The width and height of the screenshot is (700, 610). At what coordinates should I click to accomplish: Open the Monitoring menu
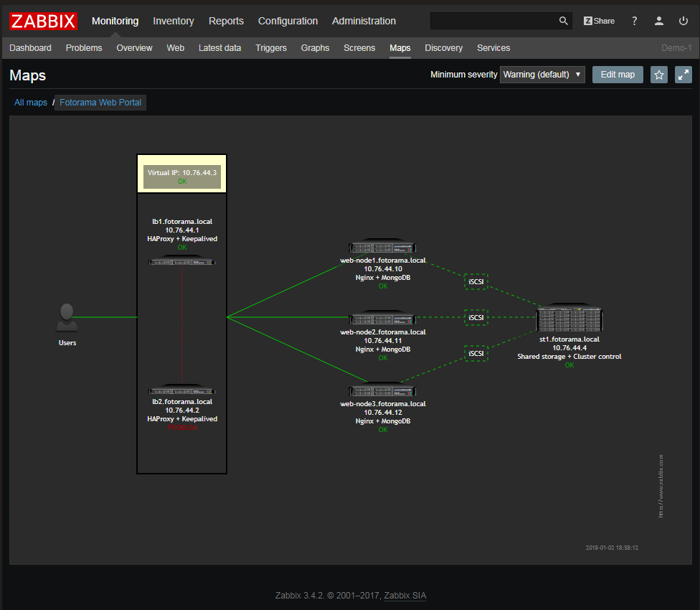tap(115, 21)
